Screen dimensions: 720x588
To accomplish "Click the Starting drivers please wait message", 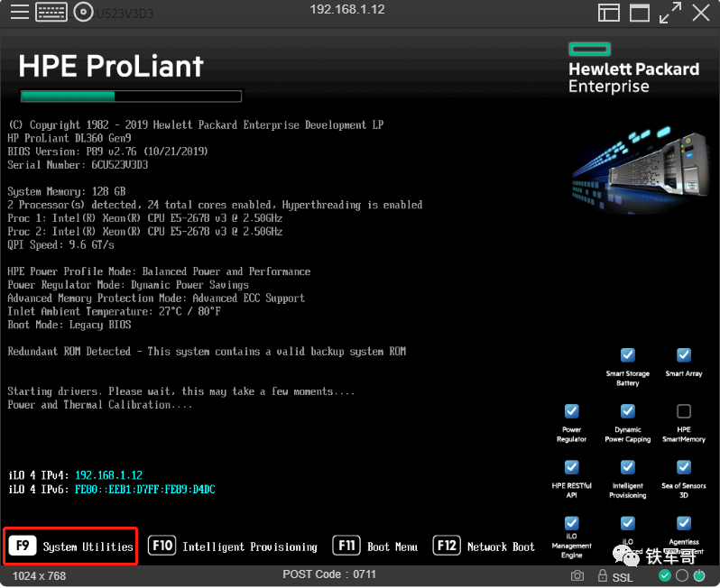I will pyautogui.click(x=181, y=391).
